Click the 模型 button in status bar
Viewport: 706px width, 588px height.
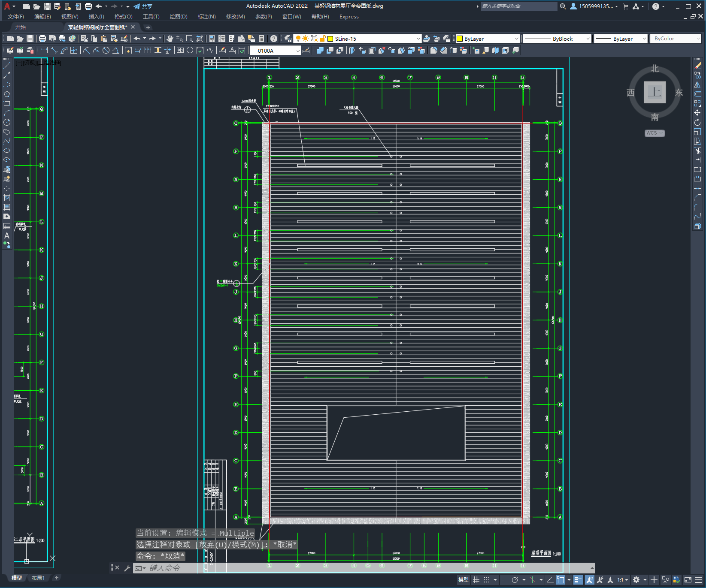(x=464, y=580)
